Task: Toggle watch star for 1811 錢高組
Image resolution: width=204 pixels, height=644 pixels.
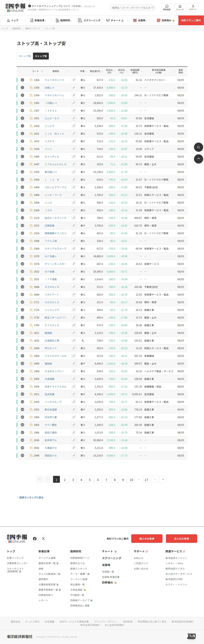Action: (31, 333)
